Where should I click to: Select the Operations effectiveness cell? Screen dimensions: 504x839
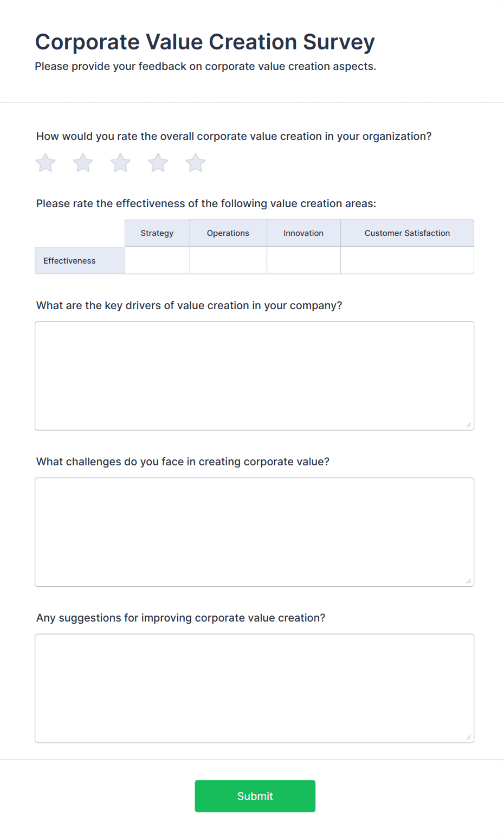coord(228,260)
